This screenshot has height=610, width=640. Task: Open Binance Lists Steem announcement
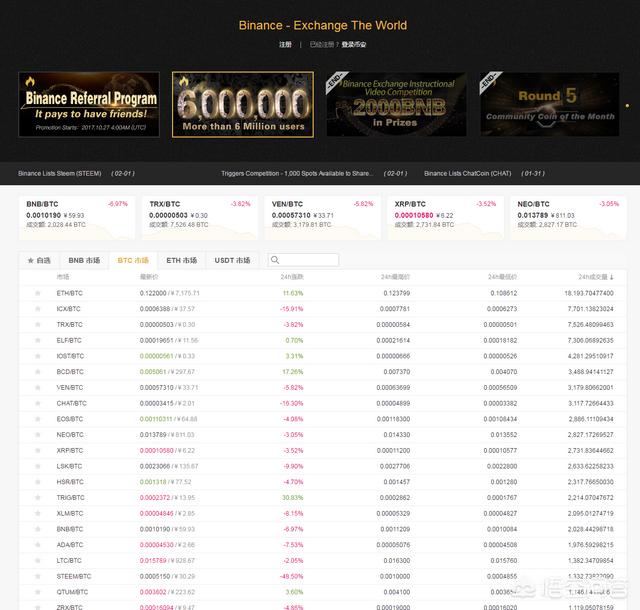[x=60, y=174]
